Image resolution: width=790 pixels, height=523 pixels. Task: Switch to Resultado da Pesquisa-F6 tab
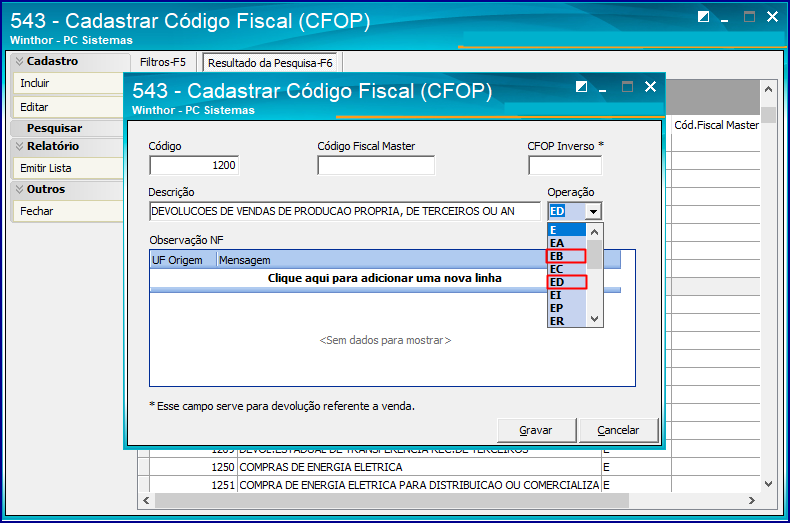tap(270, 63)
